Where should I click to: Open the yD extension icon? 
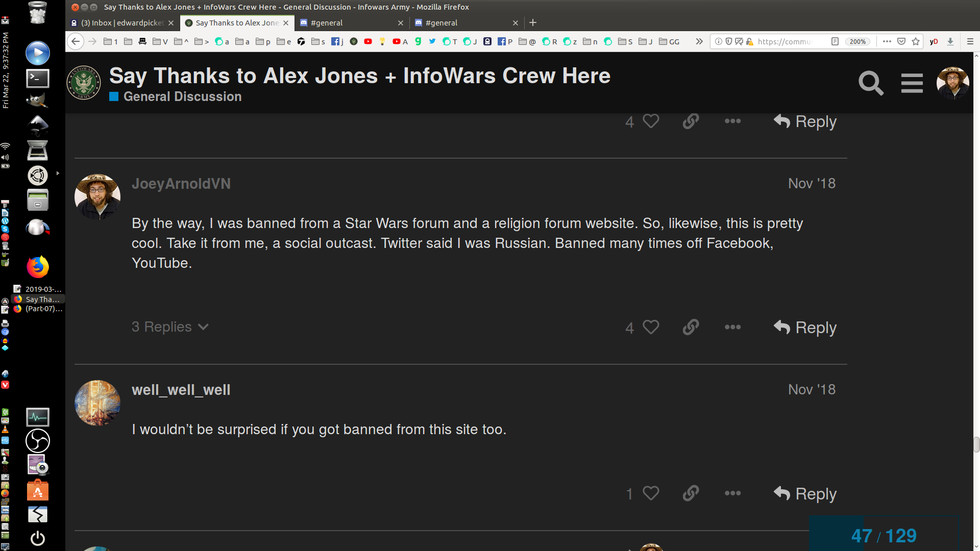tap(934, 41)
